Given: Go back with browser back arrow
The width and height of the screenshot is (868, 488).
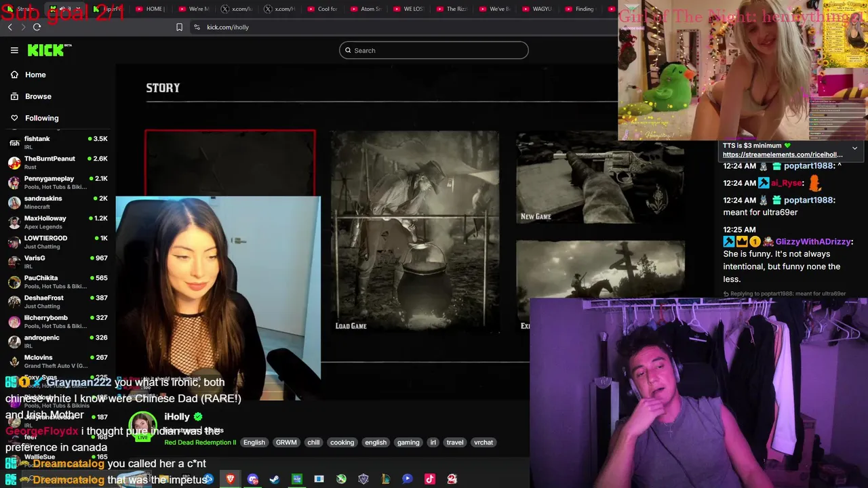Looking at the screenshot, I should coord(9,27).
